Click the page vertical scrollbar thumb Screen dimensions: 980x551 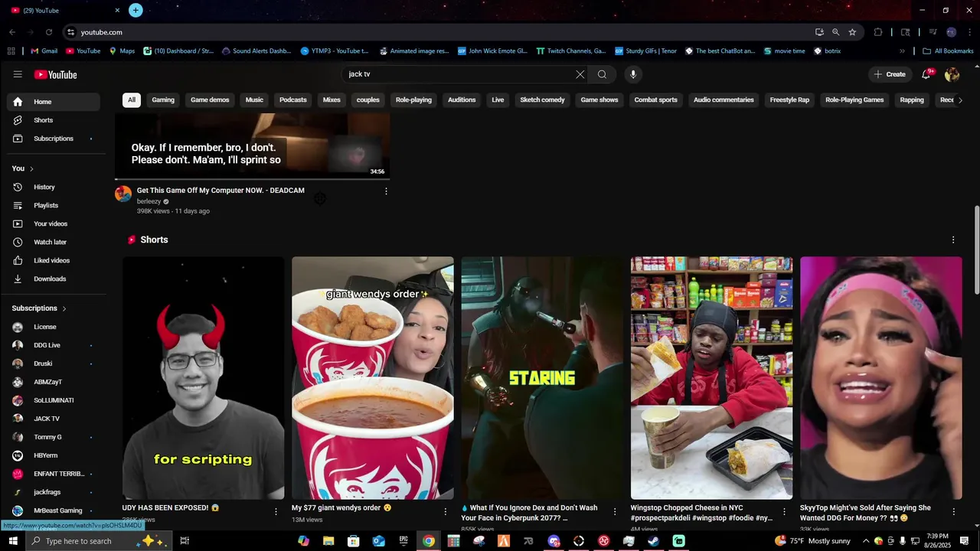tap(976, 249)
